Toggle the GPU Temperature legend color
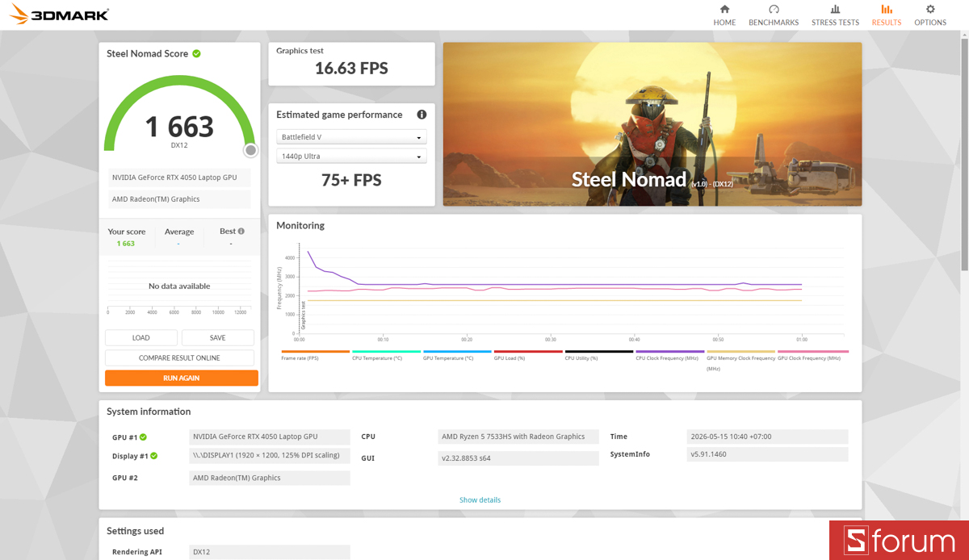 (457, 352)
